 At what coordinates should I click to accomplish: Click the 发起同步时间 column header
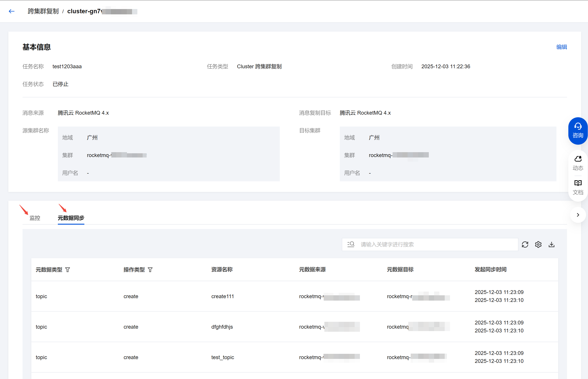pos(490,269)
